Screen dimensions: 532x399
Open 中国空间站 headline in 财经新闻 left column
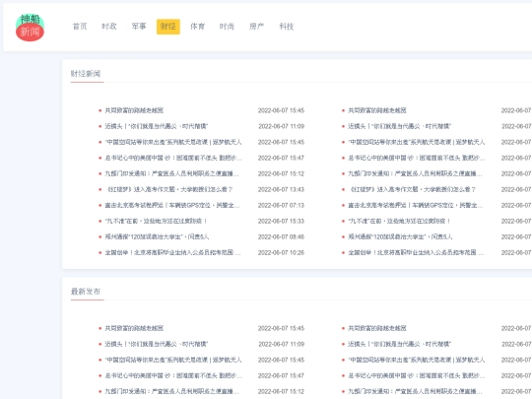coord(173,142)
